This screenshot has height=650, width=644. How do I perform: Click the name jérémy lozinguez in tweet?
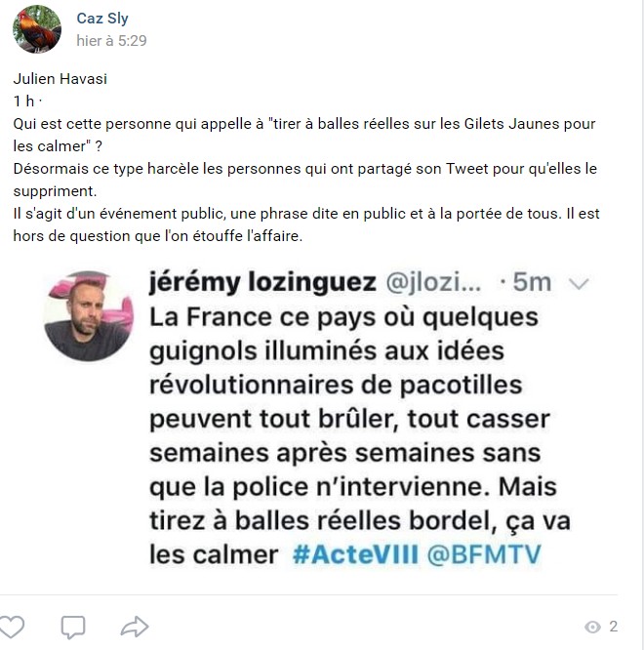(x=262, y=283)
